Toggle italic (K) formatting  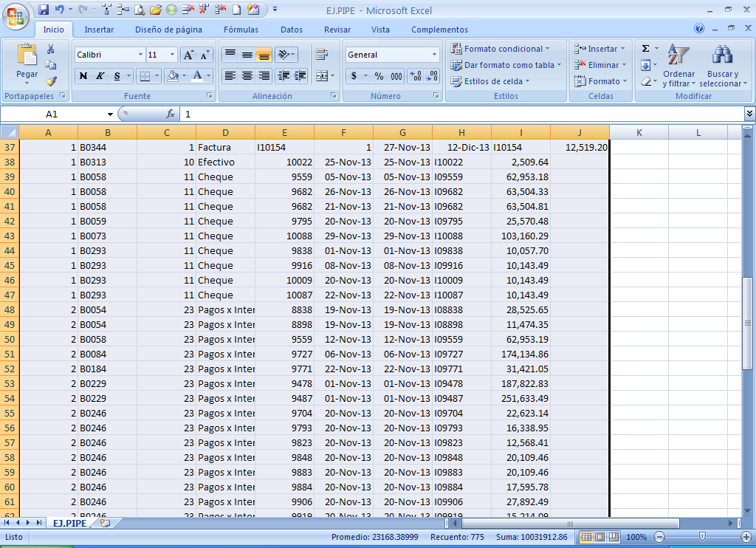(100, 76)
